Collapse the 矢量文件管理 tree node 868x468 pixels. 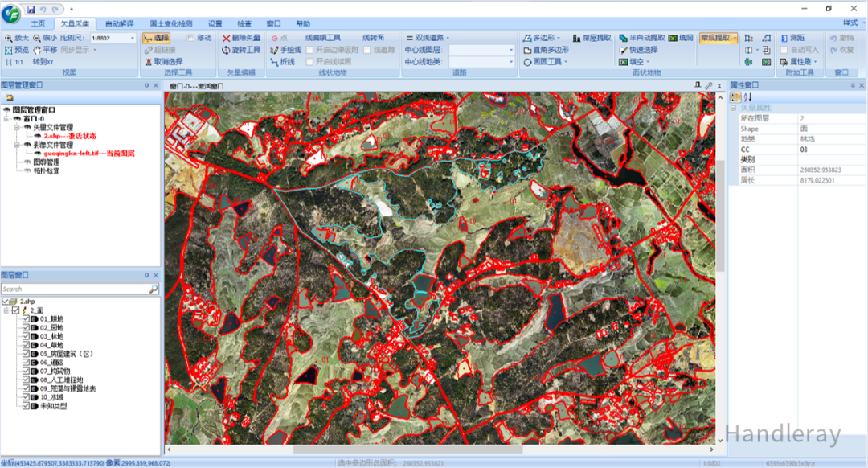click(16, 127)
